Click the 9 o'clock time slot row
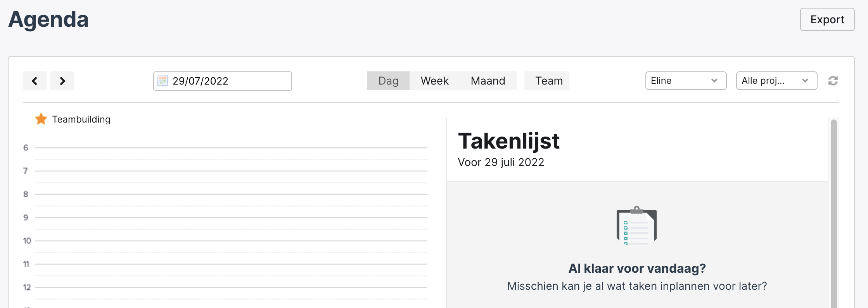 (231, 229)
